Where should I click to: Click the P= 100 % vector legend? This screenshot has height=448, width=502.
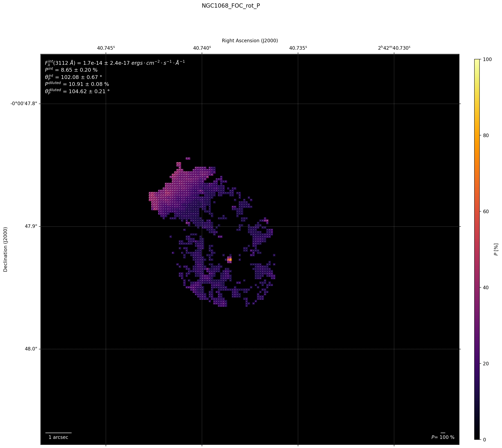point(443,437)
